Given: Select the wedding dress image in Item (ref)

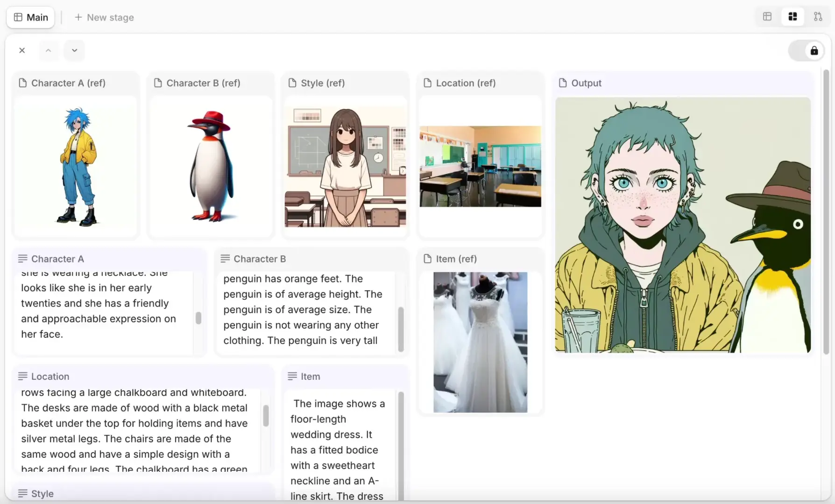Looking at the screenshot, I should [480, 341].
